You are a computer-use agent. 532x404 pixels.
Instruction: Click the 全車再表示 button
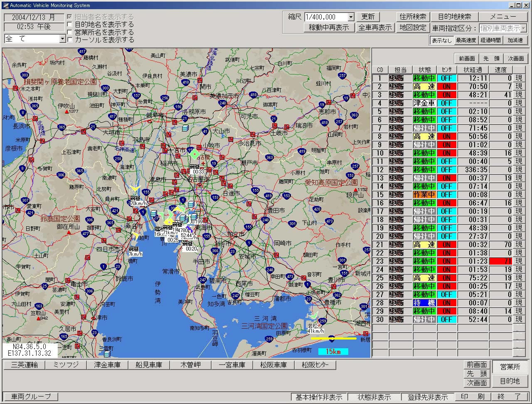point(375,27)
